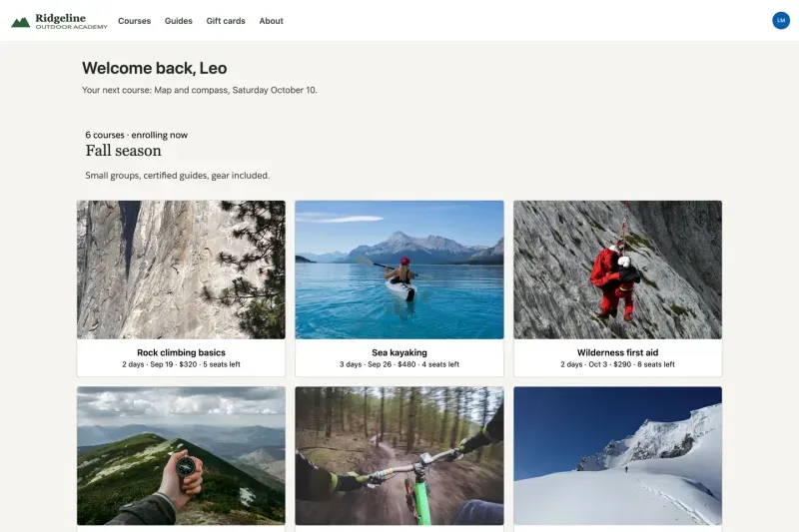The image size is (799, 532).
Task: Click the 'Welcome back, Leo' heading
Action: [x=155, y=68]
